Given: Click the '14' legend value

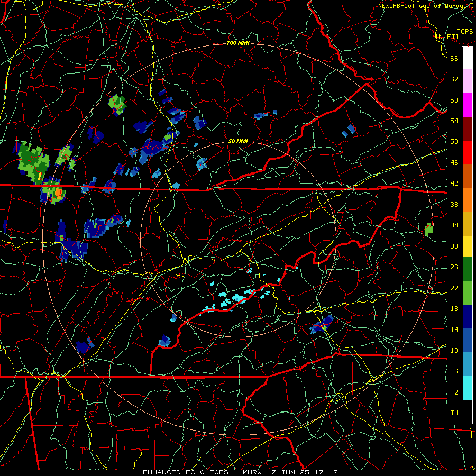Looking at the screenshot, I should [x=454, y=329].
